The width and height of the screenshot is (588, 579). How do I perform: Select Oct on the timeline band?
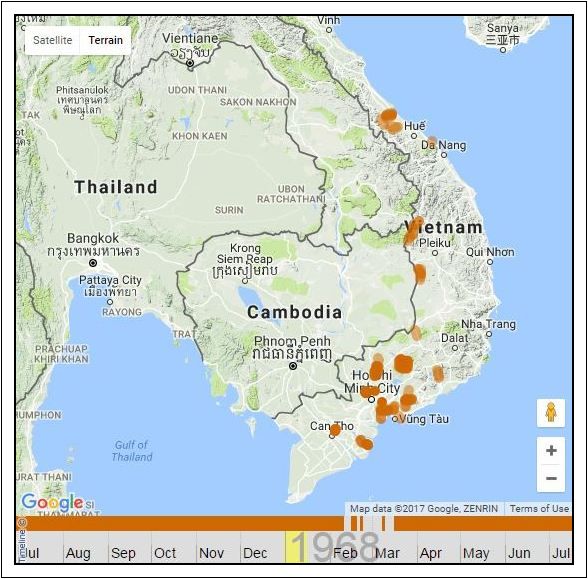point(165,553)
